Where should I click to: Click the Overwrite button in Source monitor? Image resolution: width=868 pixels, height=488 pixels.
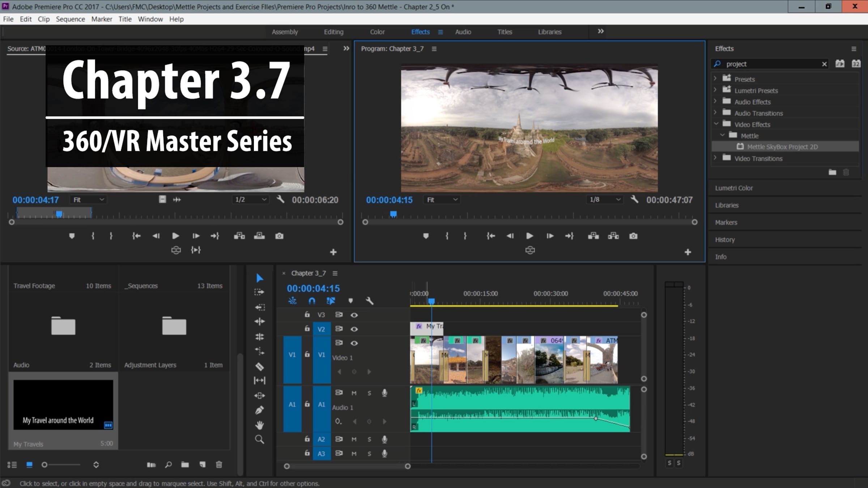(x=259, y=236)
